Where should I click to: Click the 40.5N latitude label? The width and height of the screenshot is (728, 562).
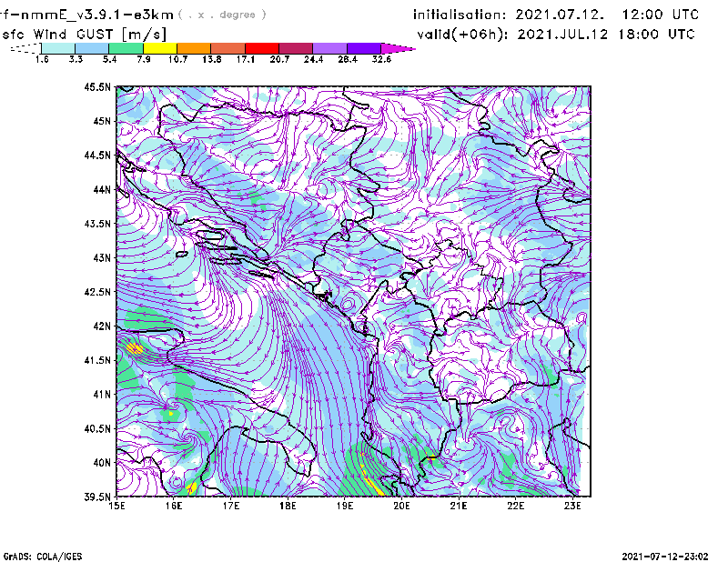[97, 429]
